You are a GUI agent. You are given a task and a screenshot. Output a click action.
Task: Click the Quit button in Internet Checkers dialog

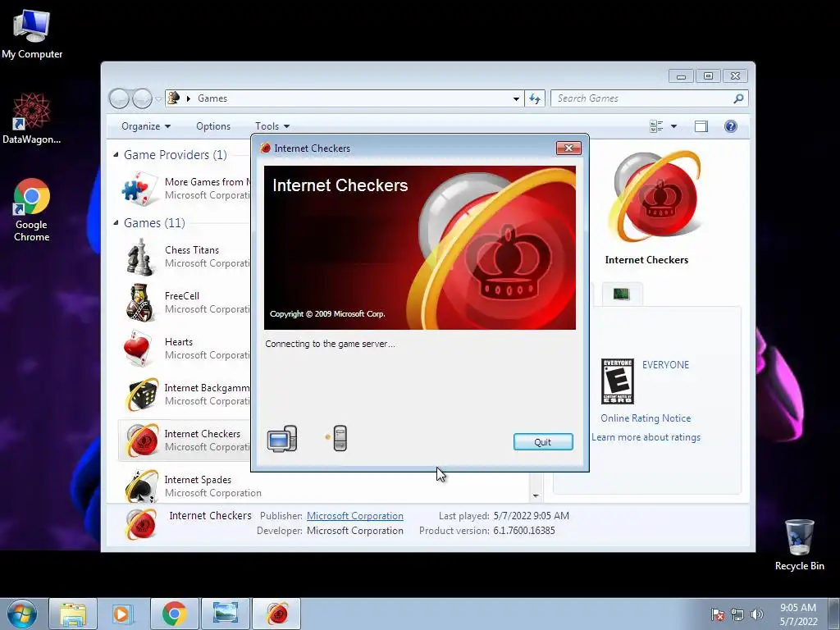(x=543, y=442)
